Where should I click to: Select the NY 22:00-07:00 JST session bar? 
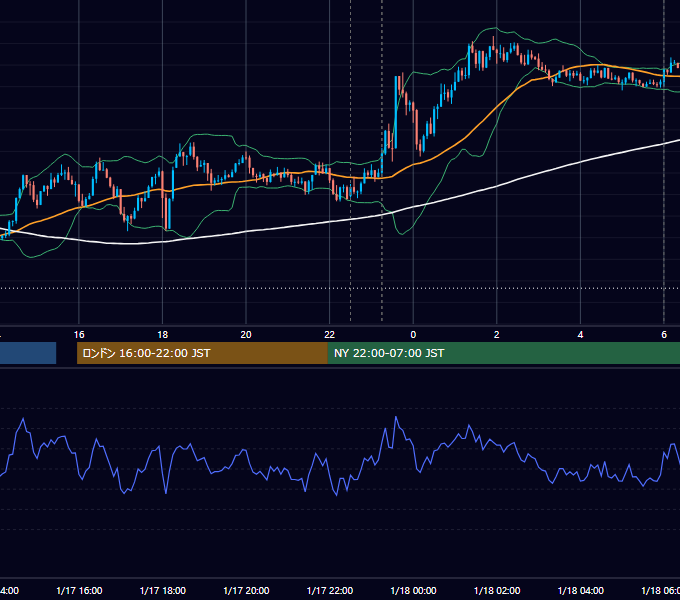coord(503,353)
